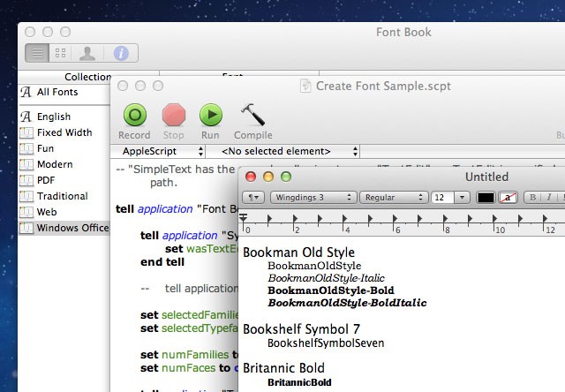This screenshot has height=392, width=565.
Task: Show font info with the info icon
Action: click(x=121, y=53)
